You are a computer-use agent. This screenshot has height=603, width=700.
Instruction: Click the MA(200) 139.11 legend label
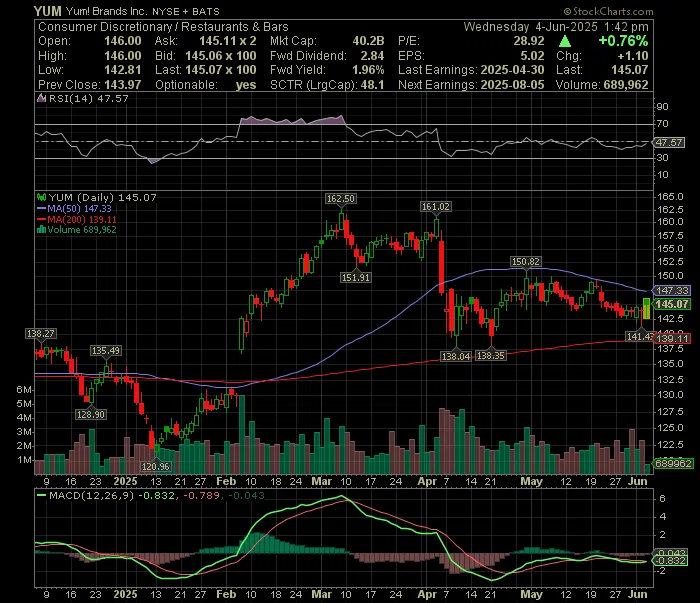point(82,219)
